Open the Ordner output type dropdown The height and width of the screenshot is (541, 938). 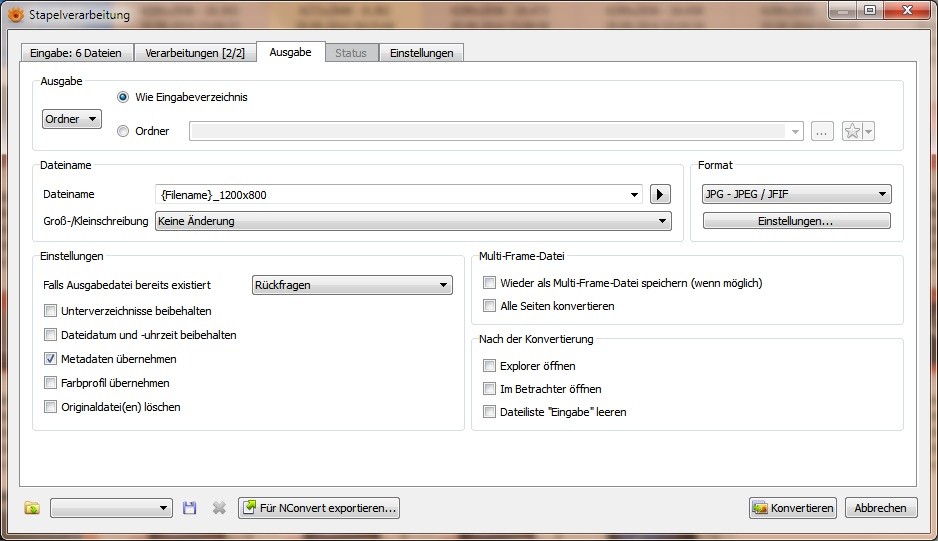point(71,119)
